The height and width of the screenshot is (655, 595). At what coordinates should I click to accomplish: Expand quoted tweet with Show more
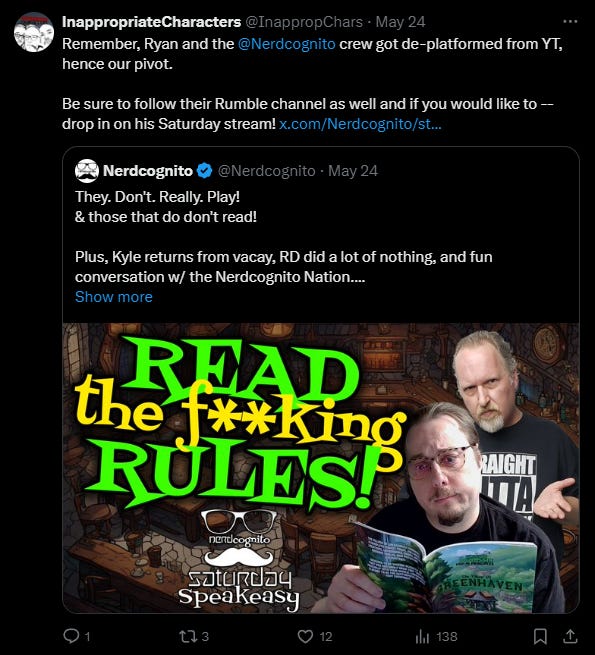click(114, 297)
